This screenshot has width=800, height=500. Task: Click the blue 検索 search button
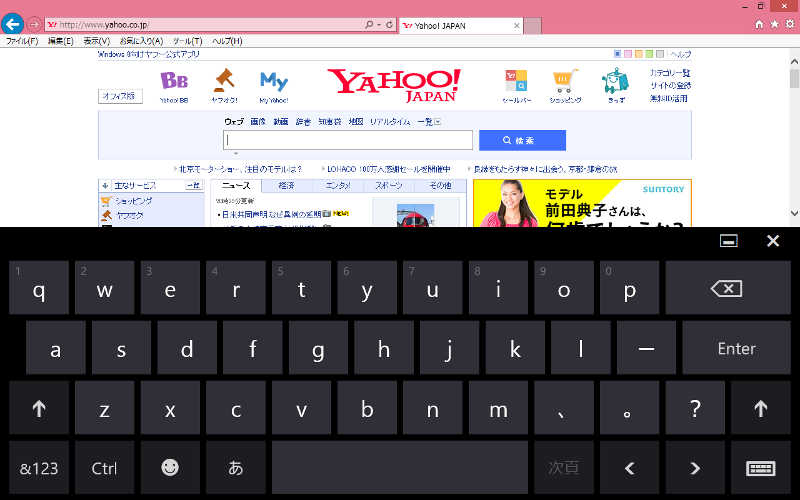click(x=522, y=140)
